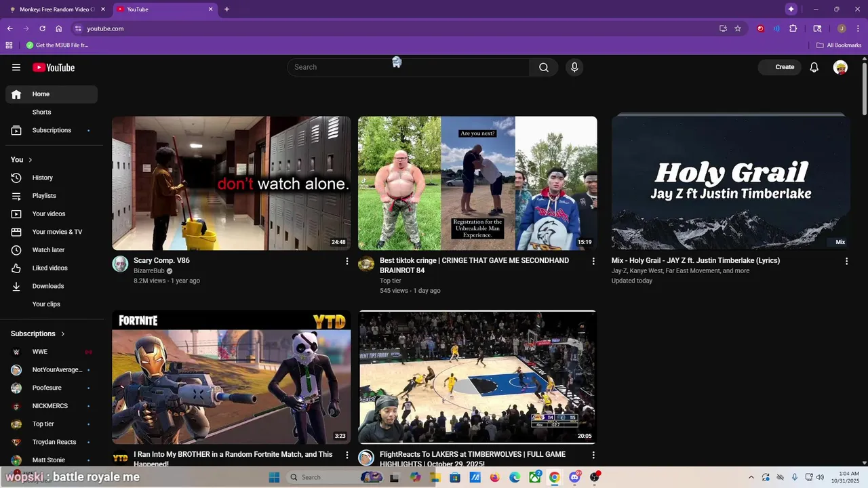
Task: Open Shorts in the sidebar
Action: pos(52,112)
